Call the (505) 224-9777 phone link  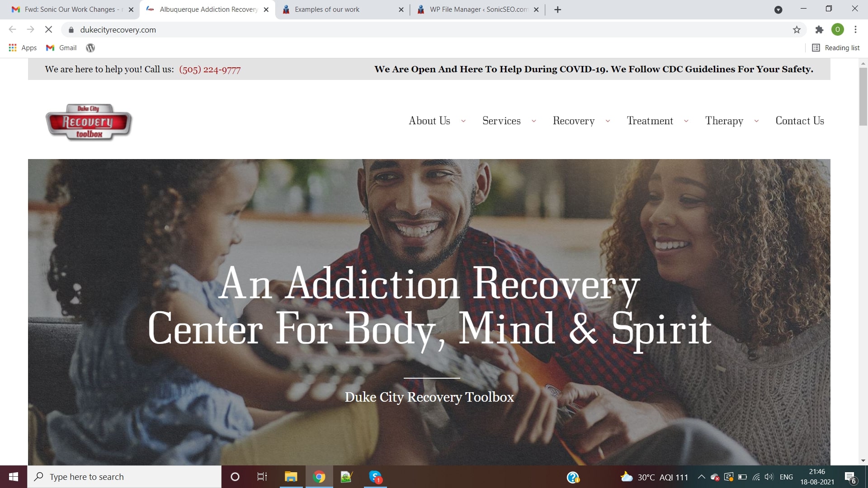click(x=210, y=70)
